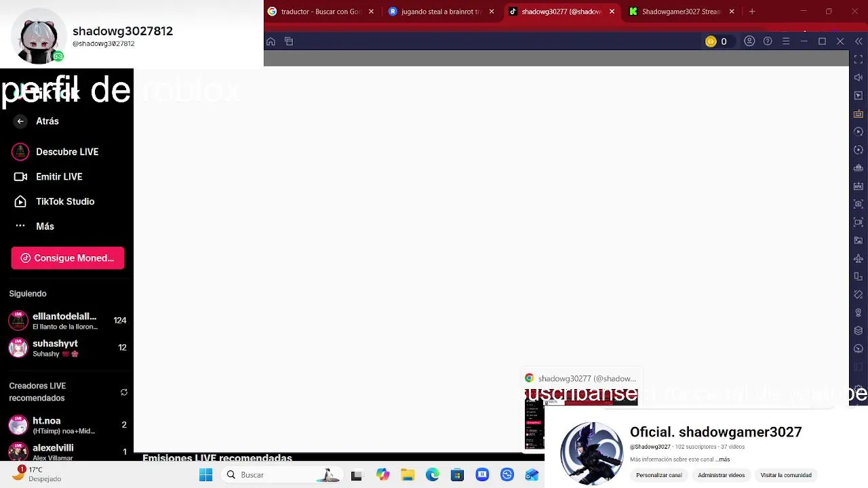Image resolution: width=868 pixels, height=488 pixels.
Task: Click Visitar la comunidad button
Action: [x=786, y=475]
